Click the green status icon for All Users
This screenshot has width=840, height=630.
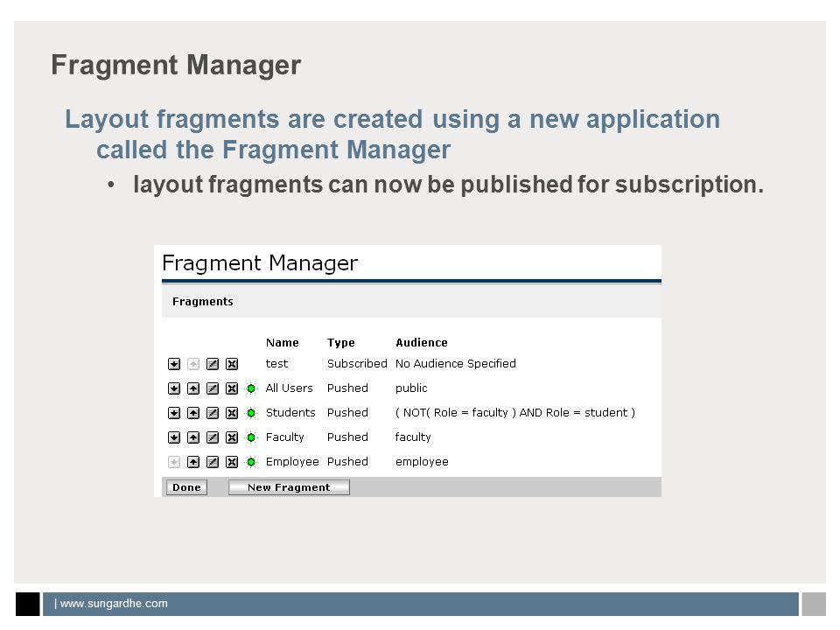(x=251, y=388)
